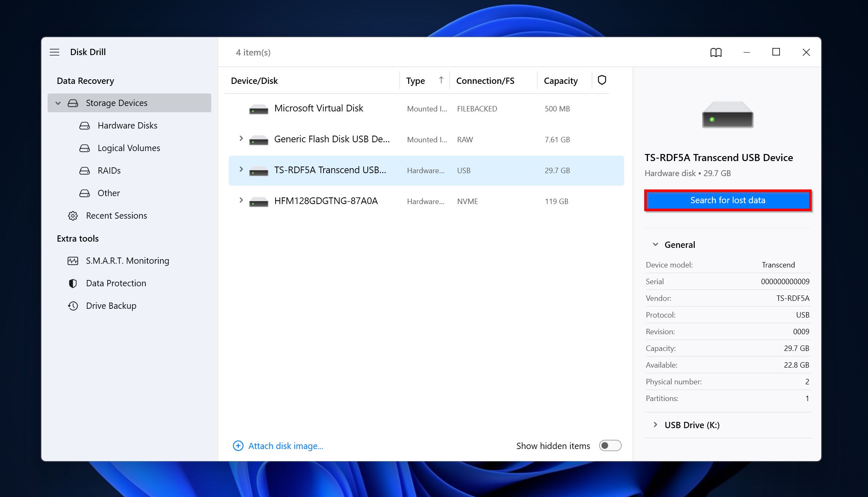Expand the TS-RDF5A Transcend USB row
This screenshot has width=868, height=497.
coord(241,169)
